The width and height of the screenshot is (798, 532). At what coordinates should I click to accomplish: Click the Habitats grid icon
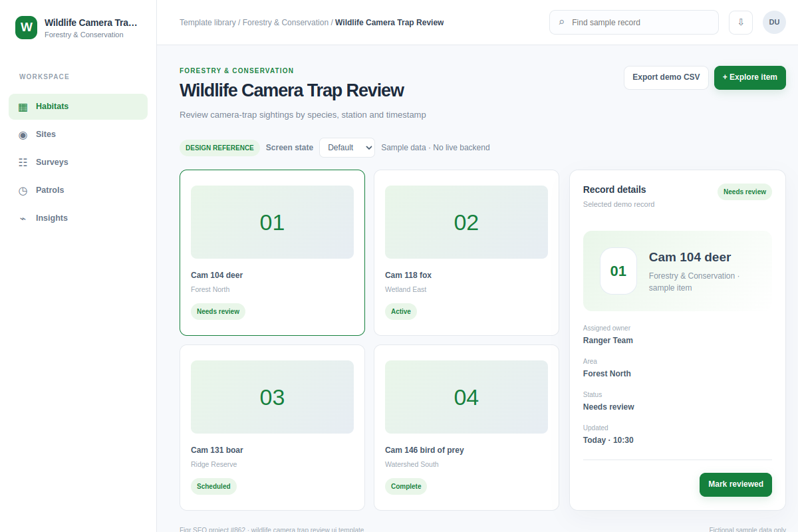[x=23, y=106]
